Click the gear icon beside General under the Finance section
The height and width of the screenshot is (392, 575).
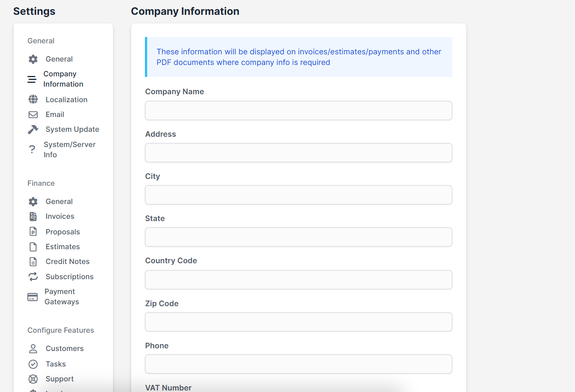coord(33,202)
